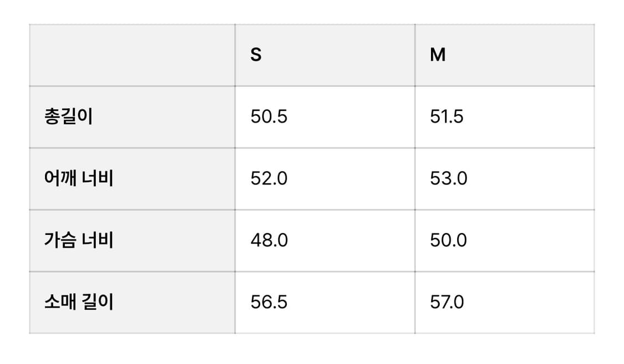The image size is (624, 364).
Task: Select the 어깨 너비 row label
Action: 79,179
